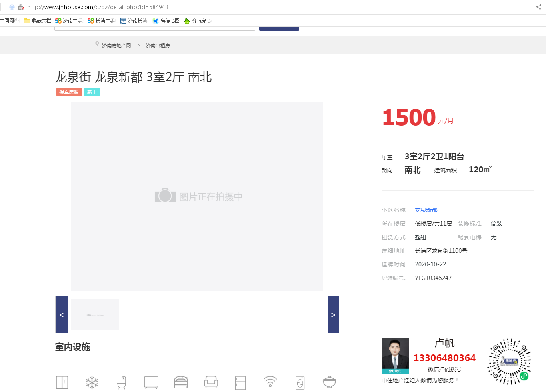Click the refrigerator facility icon
This screenshot has width=546, height=392.
tap(240, 382)
